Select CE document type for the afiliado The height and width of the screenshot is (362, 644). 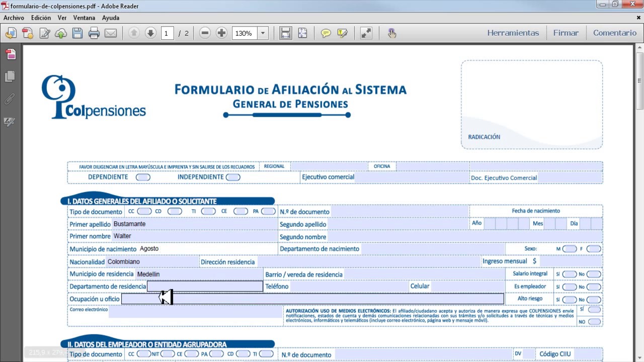click(241, 211)
